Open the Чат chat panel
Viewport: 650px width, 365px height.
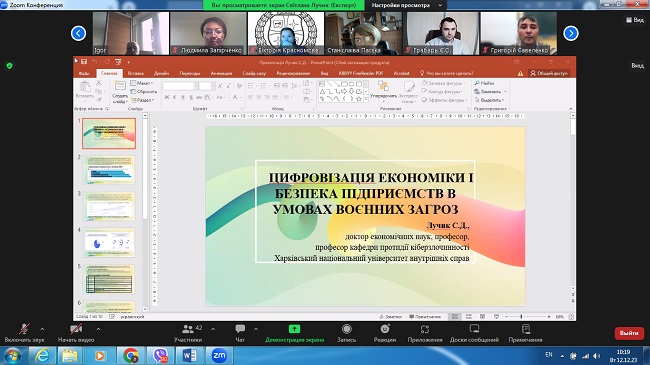click(x=240, y=333)
